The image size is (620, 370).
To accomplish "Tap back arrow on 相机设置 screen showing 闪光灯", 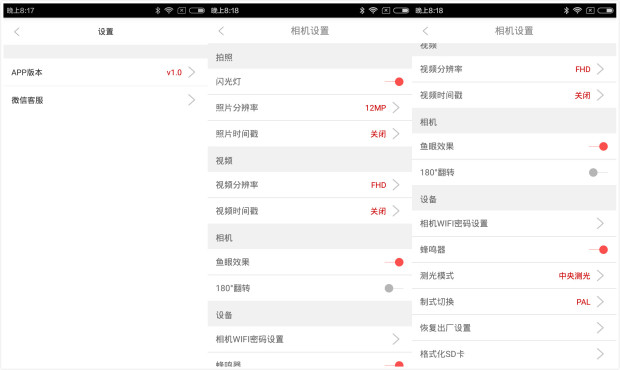I will tap(221, 31).
